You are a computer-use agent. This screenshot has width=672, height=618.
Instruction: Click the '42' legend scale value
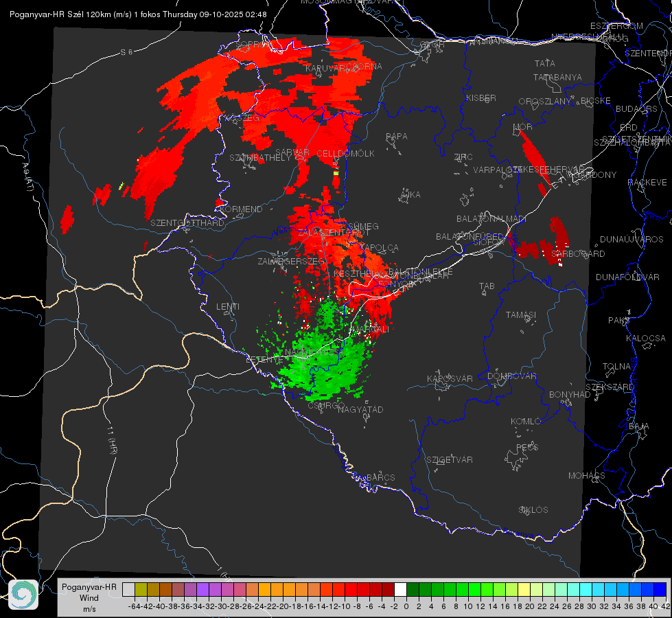coord(666,606)
